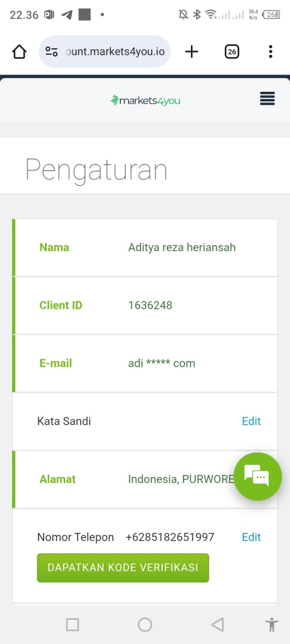Tap the Android recent apps square
The width and height of the screenshot is (290, 644).
pos(72,625)
